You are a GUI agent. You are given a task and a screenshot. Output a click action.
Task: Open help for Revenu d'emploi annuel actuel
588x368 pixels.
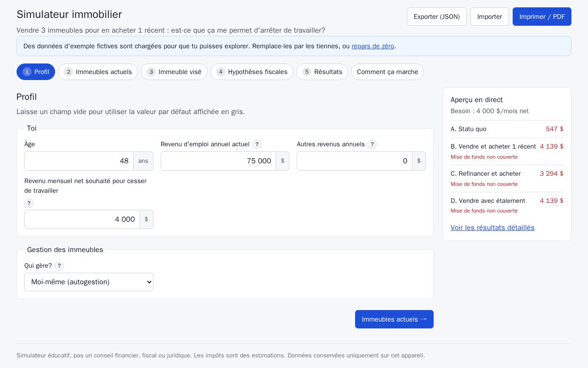[257, 144]
